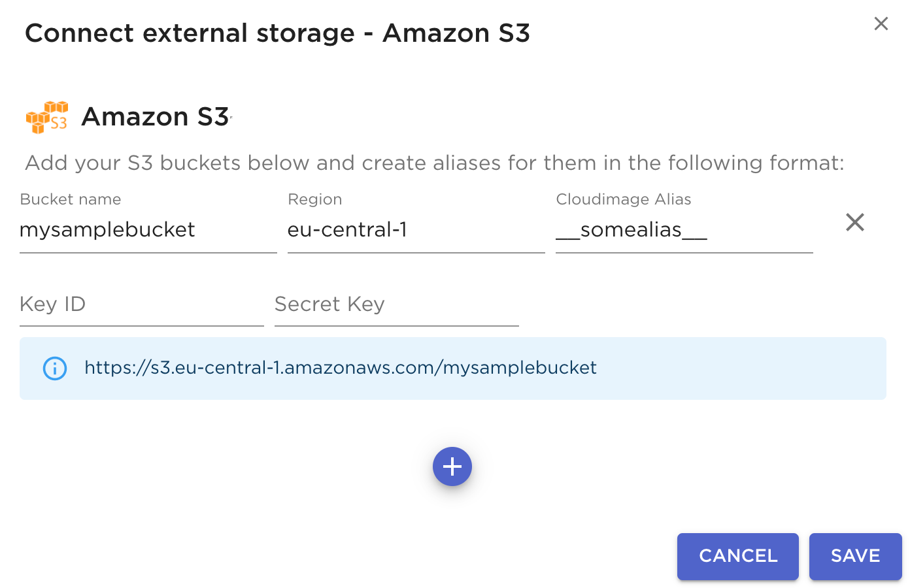Click the 'Amazon S3' section heading
The height and width of the screenshot is (588, 910).
tap(155, 117)
